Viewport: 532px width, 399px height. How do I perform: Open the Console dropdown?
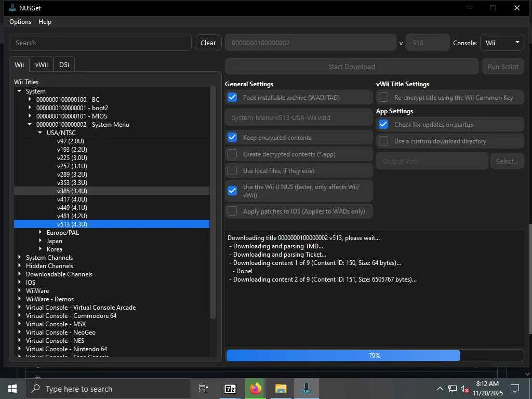coord(502,43)
